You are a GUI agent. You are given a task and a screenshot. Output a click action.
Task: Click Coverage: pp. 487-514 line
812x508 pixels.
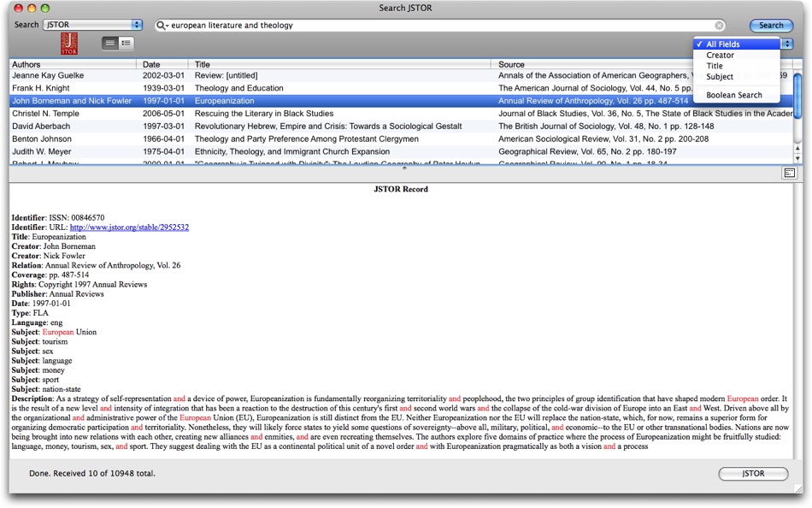coord(50,275)
